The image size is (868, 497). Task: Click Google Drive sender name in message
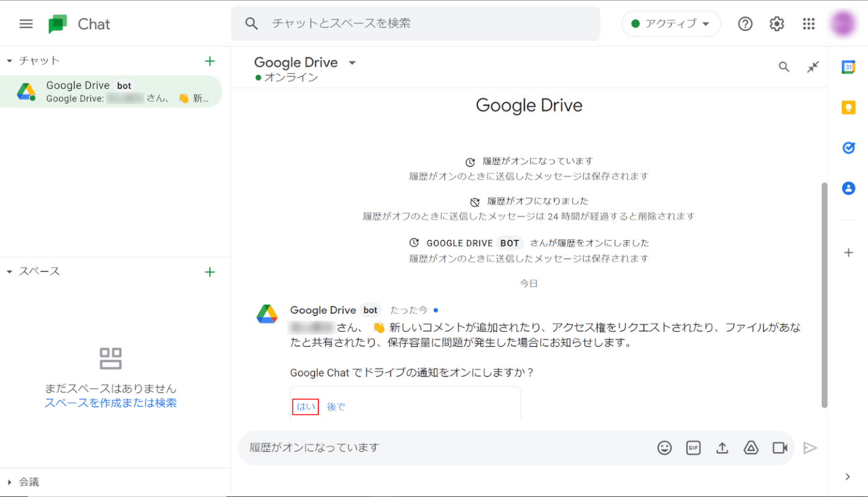click(323, 310)
